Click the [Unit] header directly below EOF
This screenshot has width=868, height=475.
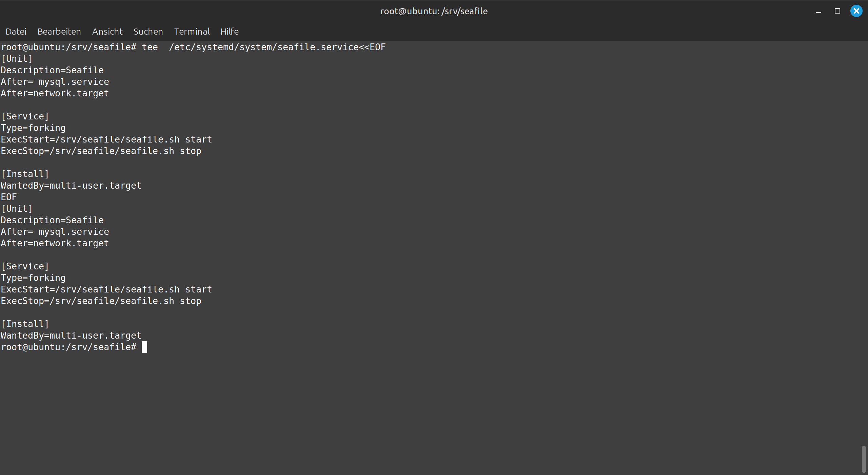click(17, 209)
